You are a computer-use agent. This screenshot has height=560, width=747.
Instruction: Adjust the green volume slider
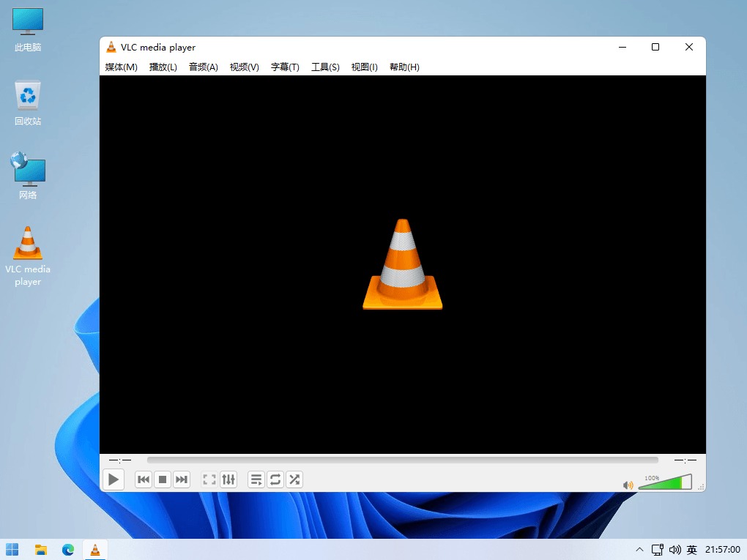coord(665,482)
